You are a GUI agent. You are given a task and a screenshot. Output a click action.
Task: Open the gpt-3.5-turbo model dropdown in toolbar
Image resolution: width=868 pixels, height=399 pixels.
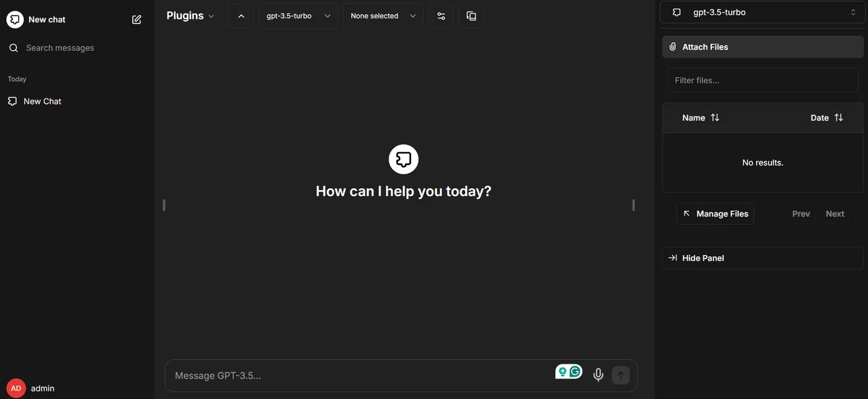[x=298, y=16]
